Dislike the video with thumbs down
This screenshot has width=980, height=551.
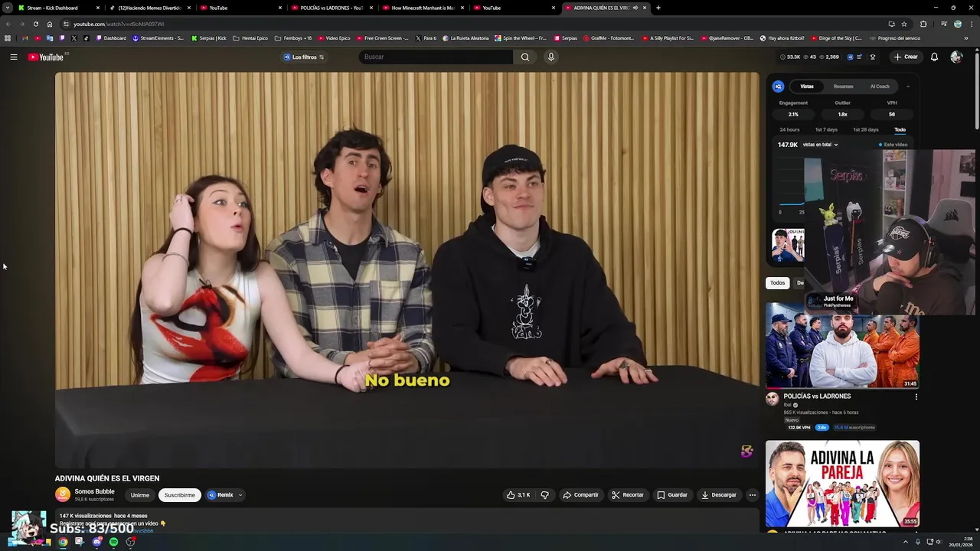point(545,495)
